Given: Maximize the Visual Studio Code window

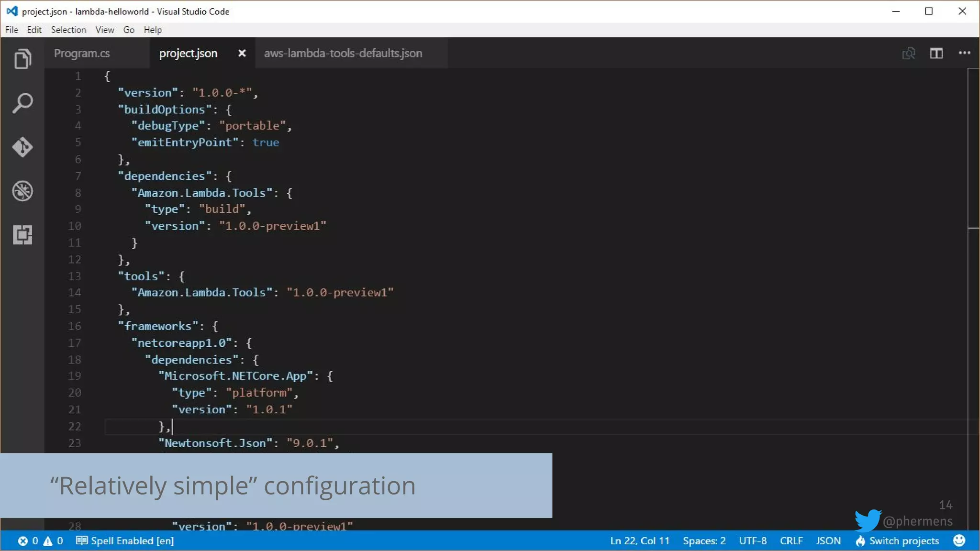Looking at the screenshot, I should tap(929, 11).
